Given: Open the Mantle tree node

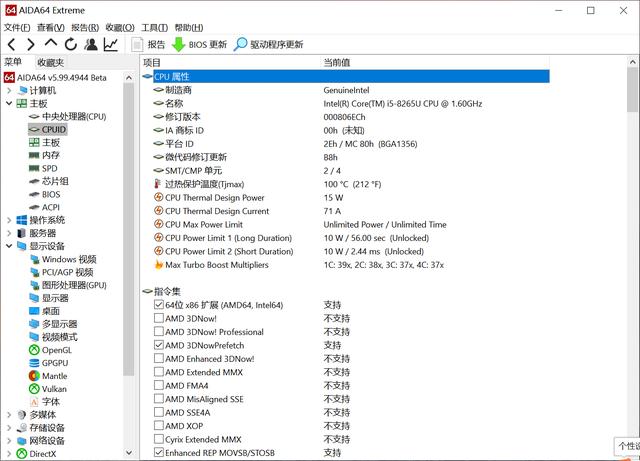Looking at the screenshot, I should tap(54, 376).
